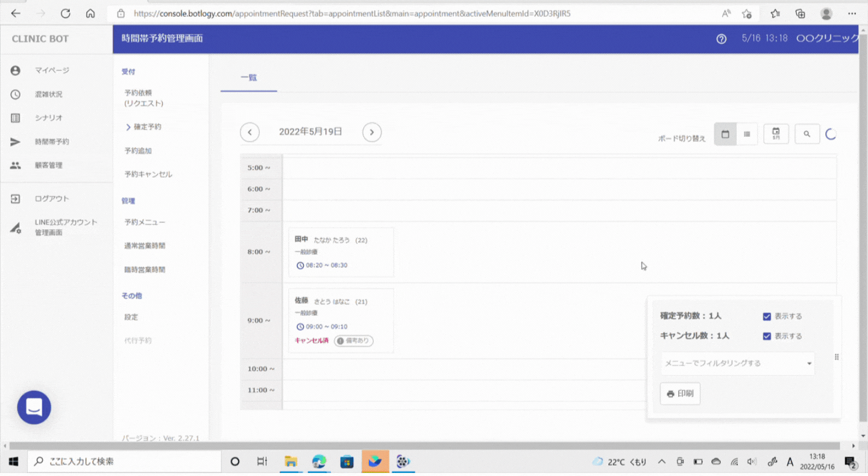Uncheck キャンセル数 表示する checkbox
The width and height of the screenshot is (868, 476).
point(767,336)
